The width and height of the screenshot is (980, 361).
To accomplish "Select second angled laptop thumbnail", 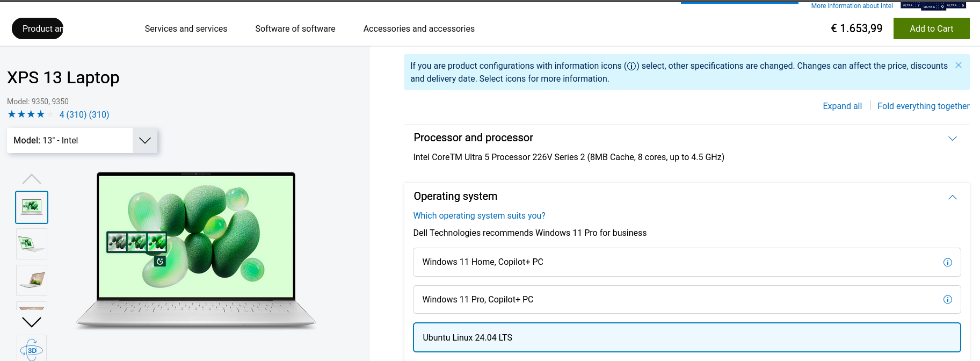I will [x=32, y=243].
